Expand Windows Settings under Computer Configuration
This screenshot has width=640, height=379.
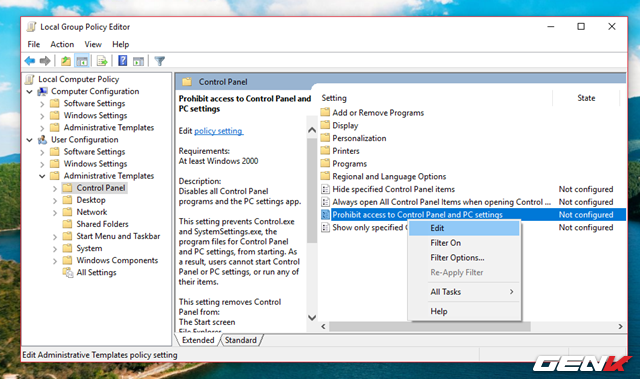coord(42,116)
